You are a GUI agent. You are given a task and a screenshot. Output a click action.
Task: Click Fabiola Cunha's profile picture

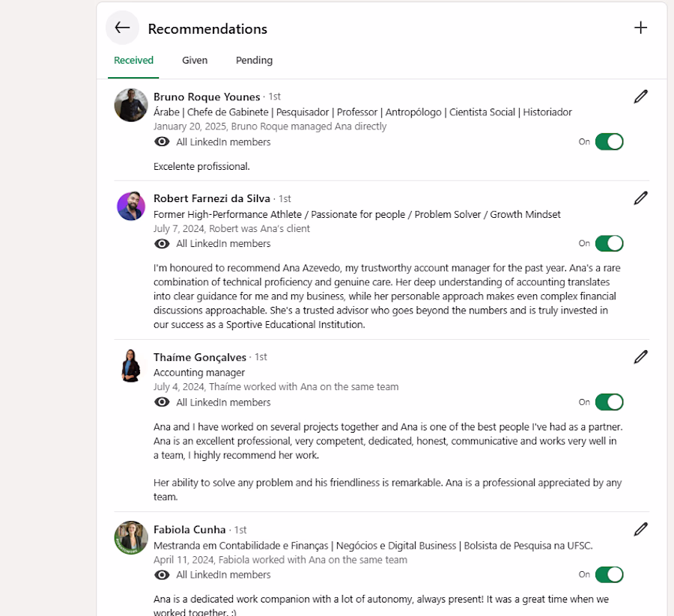point(131,538)
